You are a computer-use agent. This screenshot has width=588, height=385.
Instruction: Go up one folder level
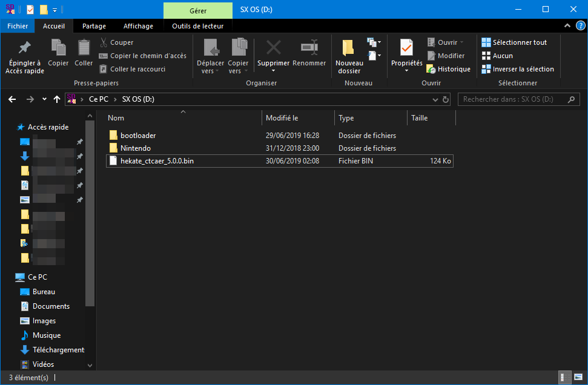click(57, 99)
